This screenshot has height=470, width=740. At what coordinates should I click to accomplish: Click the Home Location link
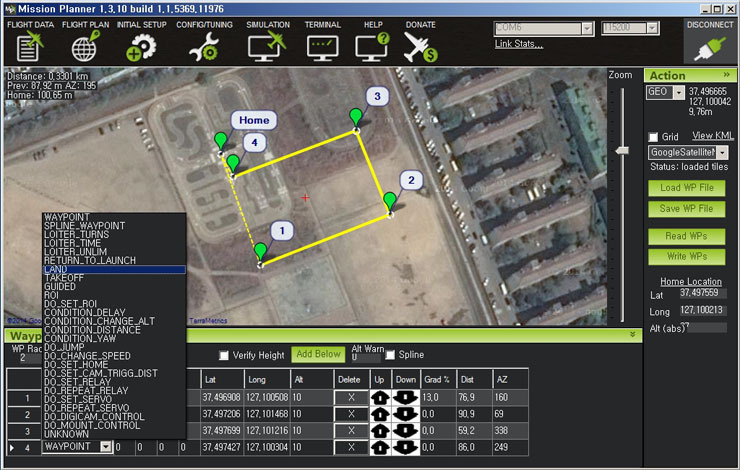pyautogui.click(x=690, y=282)
